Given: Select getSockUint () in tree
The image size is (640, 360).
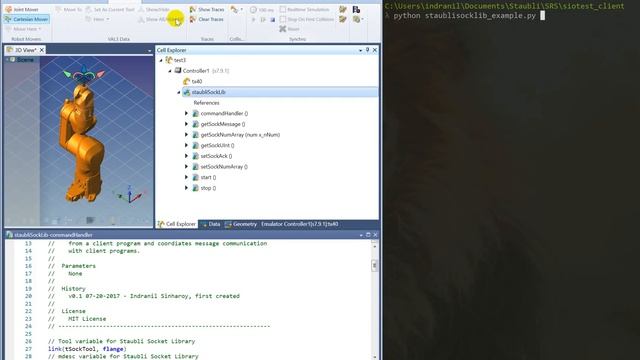Looking at the screenshot, I should pyautogui.click(x=217, y=145).
